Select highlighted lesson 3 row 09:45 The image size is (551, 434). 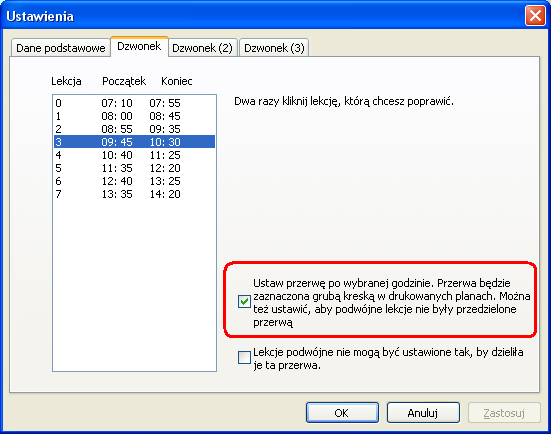134,142
